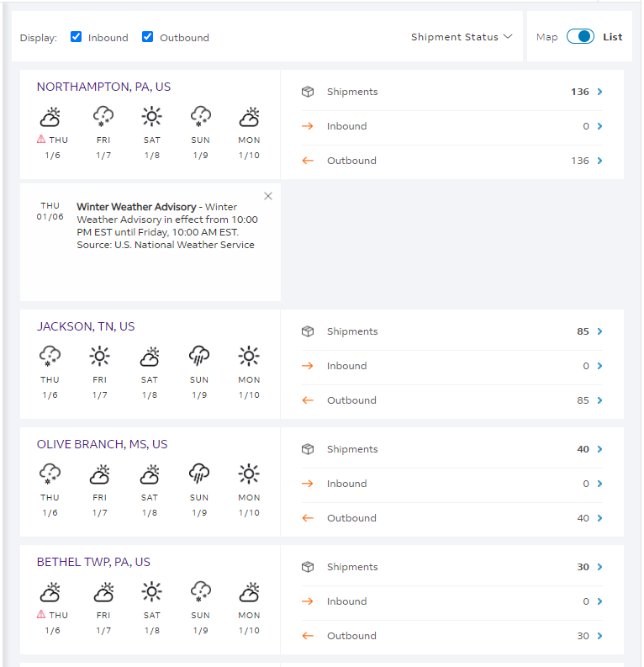The width and height of the screenshot is (644, 667).
Task: Select Jackson FRI 1/7 sunny icon
Action: (x=100, y=356)
